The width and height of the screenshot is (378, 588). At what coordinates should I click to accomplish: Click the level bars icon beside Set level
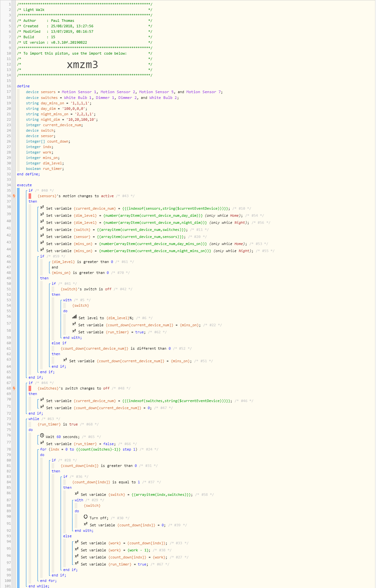pyautogui.click(x=74, y=317)
